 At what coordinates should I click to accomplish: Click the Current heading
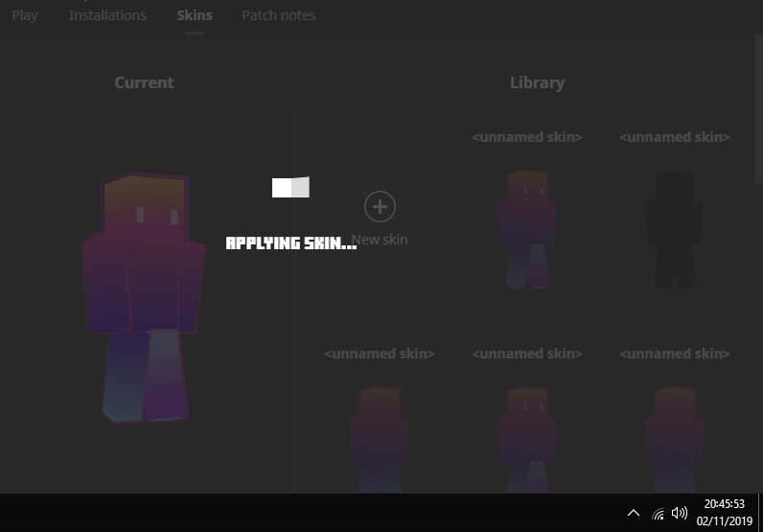144,82
